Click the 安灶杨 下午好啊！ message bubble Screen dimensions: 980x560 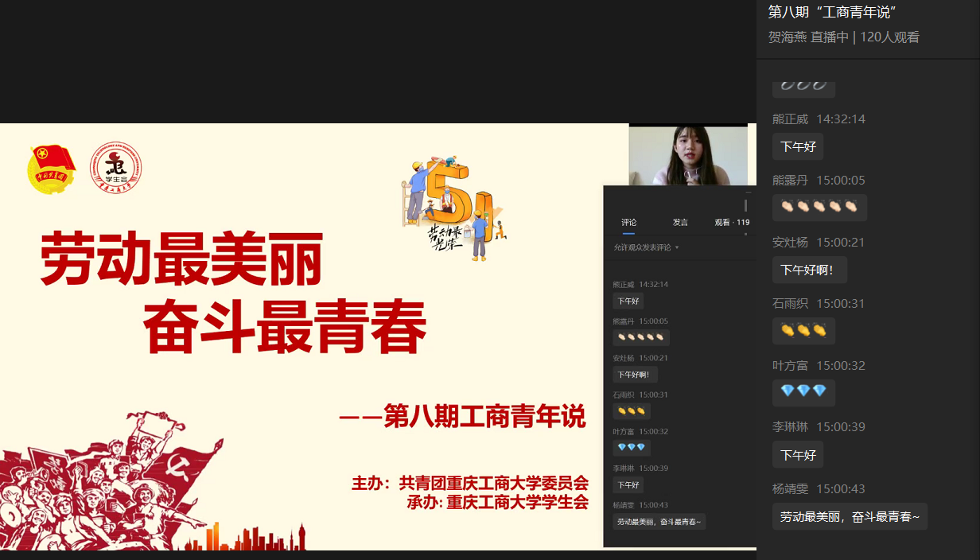(x=809, y=270)
